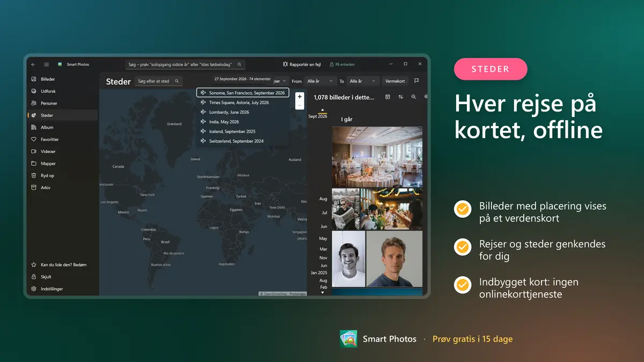
Task: Click the Smart Photos app logo
Action: (x=60, y=64)
